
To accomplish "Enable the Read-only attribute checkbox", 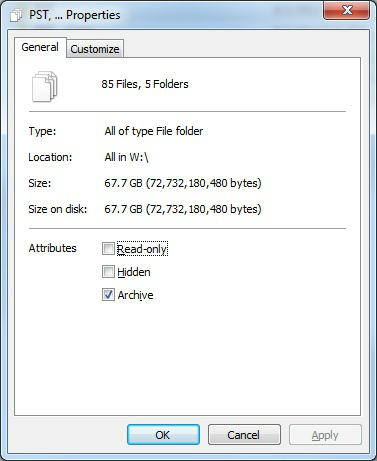I will 108,249.
